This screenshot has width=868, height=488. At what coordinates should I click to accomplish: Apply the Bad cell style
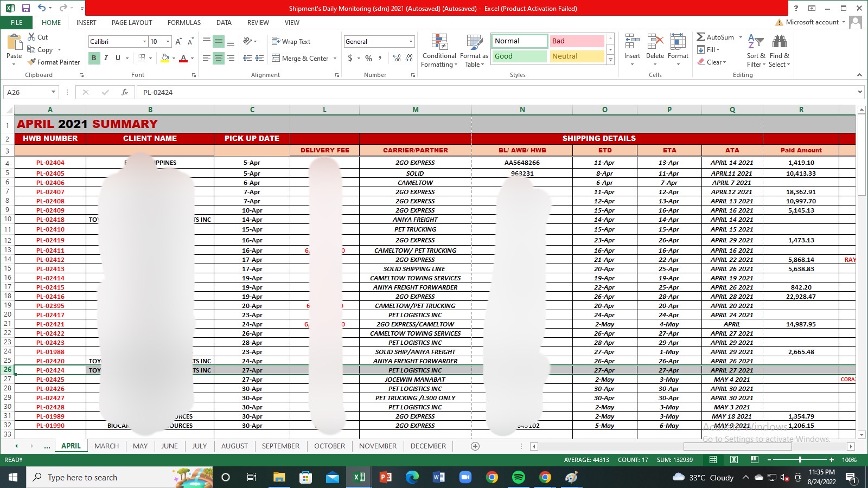click(577, 41)
